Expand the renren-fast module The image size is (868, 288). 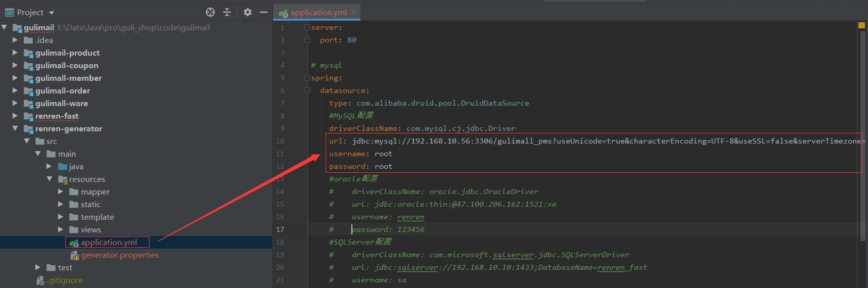click(x=15, y=116)
